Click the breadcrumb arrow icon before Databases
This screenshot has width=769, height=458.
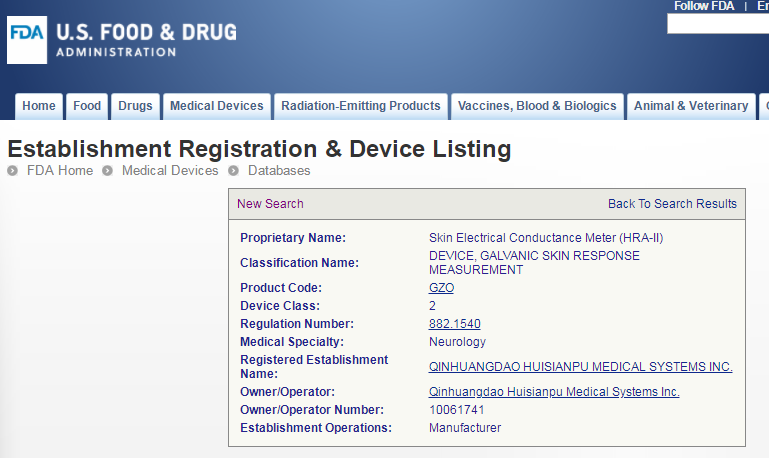(233, 171)
